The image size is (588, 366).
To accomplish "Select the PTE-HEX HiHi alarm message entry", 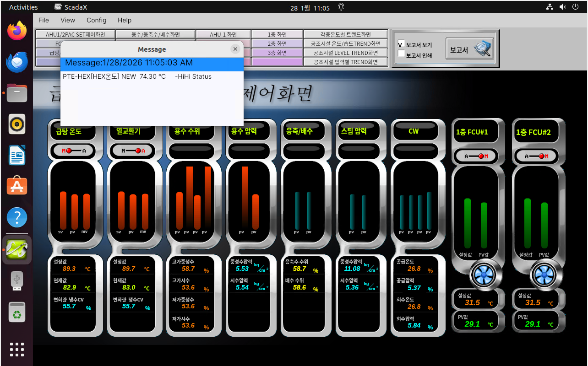I will [137, 76].
